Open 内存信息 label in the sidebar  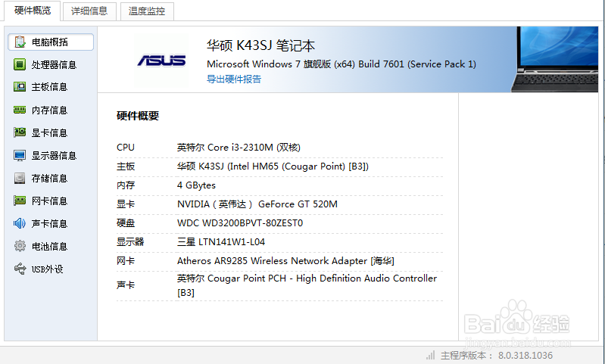[x=50, y=110]
